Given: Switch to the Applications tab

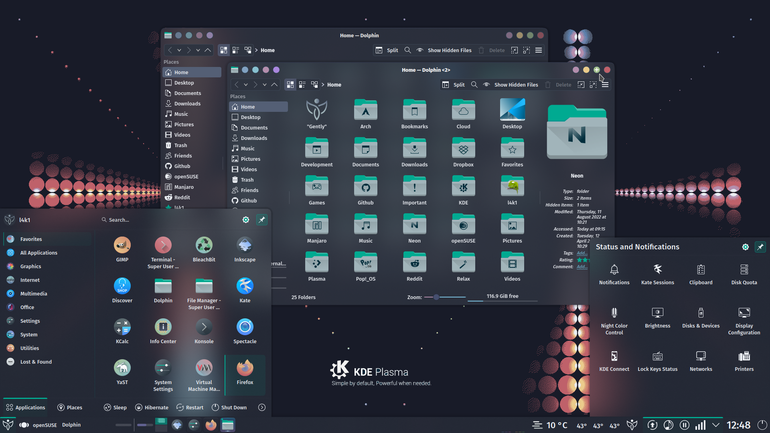Looking at the screenshot, I should pyautogui.click(x=26, y=407).
